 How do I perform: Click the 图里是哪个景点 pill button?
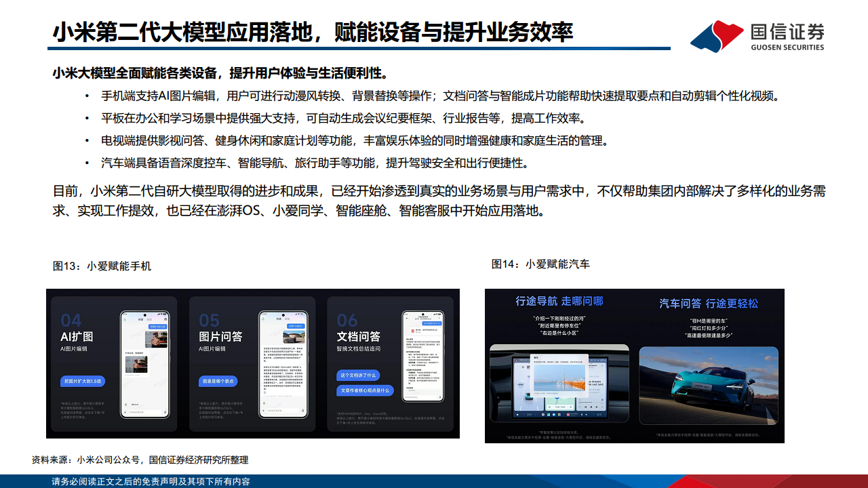pyautogui.click(x=218, y=382)
